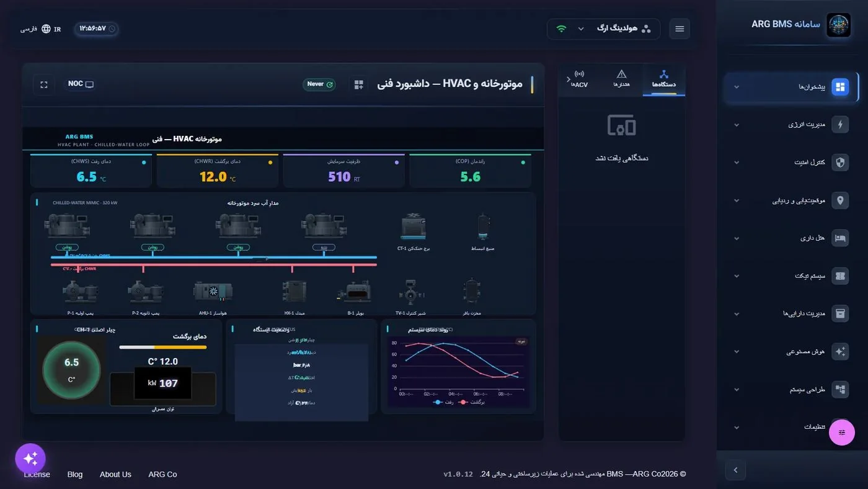
Task: Open Security Control (کنترل امنیت) shield icon
Action: (840, 163)
